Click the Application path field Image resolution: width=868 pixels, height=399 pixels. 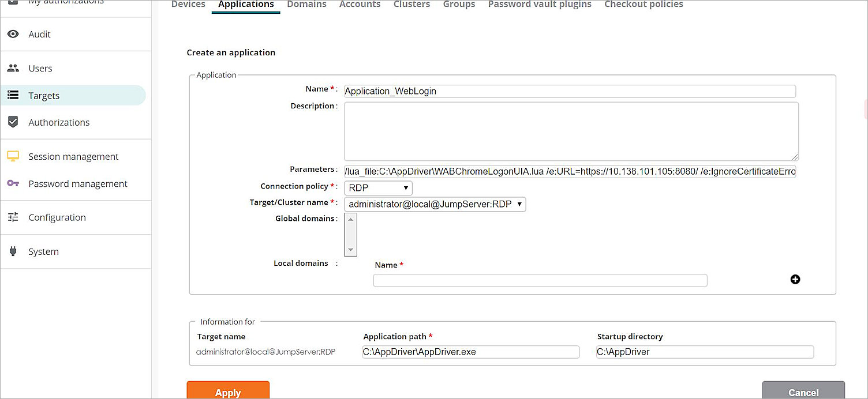point(470,352)
